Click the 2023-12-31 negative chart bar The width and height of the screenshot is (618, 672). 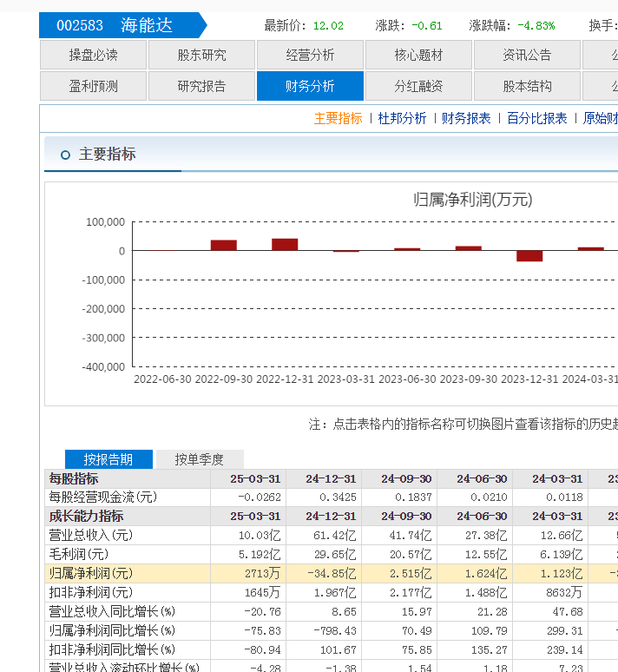[529, 256]
